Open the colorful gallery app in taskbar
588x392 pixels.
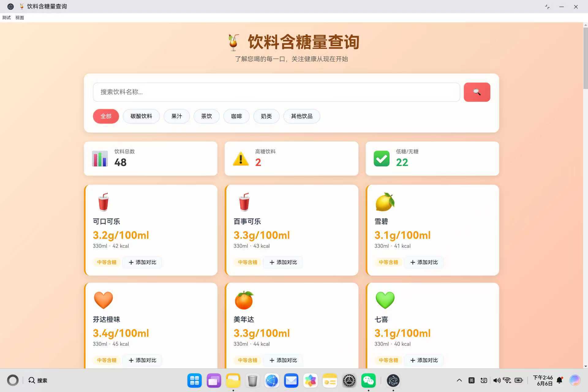click(310, 381)
